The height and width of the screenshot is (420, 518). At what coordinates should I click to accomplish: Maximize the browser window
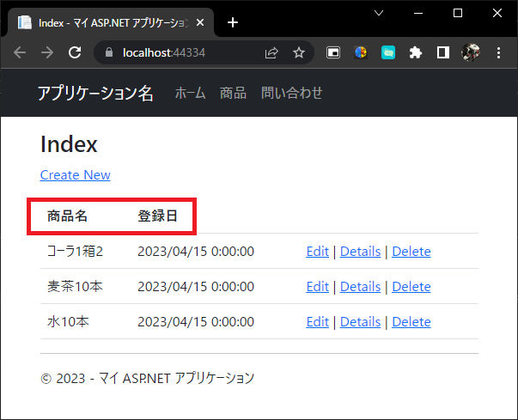pyautogui.click(x=458, y=13)
